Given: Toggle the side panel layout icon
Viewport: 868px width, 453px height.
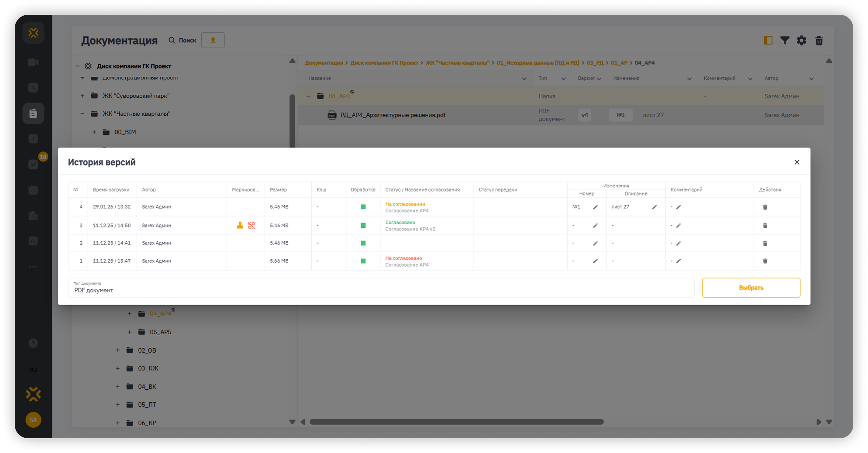Looking at the screenshot, I should point(768,41).
